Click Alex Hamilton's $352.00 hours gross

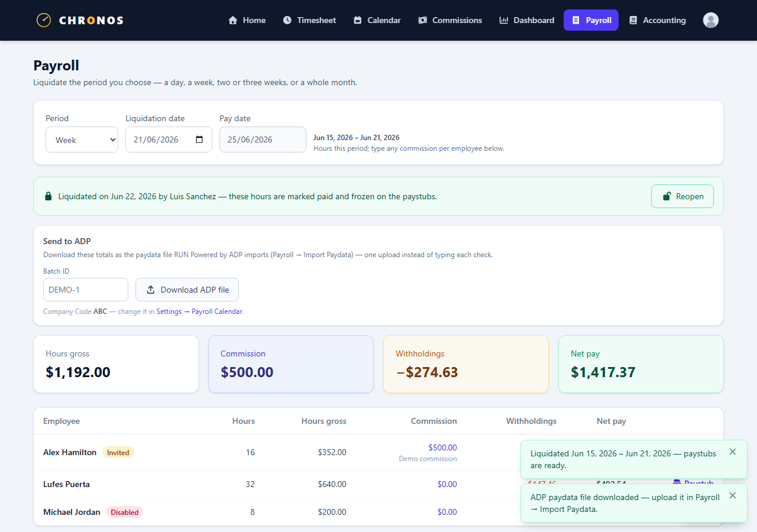(332, 452)
